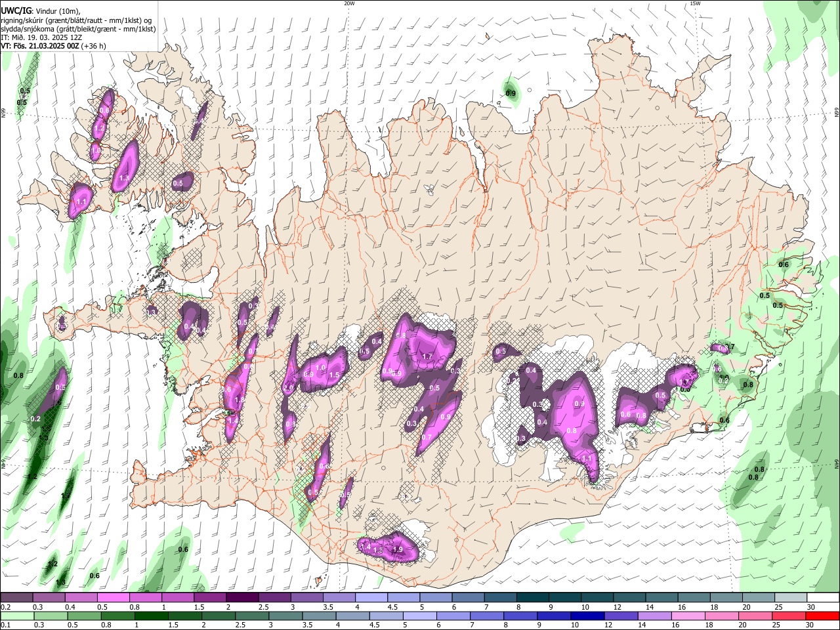Viewport: 840px width, 630px height.
Task: Pick the deep blue swatch between 10 and 12
Action: click(x=587, y=616)
